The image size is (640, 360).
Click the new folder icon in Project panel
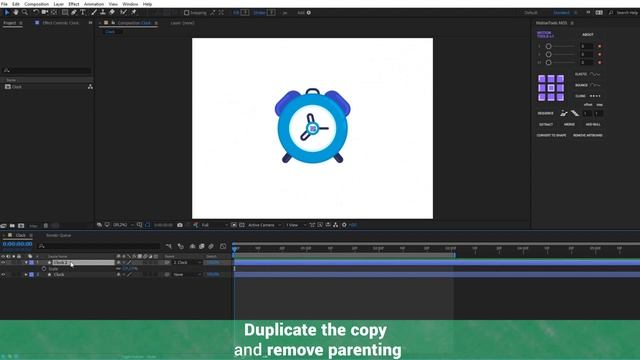coord(12,226)
